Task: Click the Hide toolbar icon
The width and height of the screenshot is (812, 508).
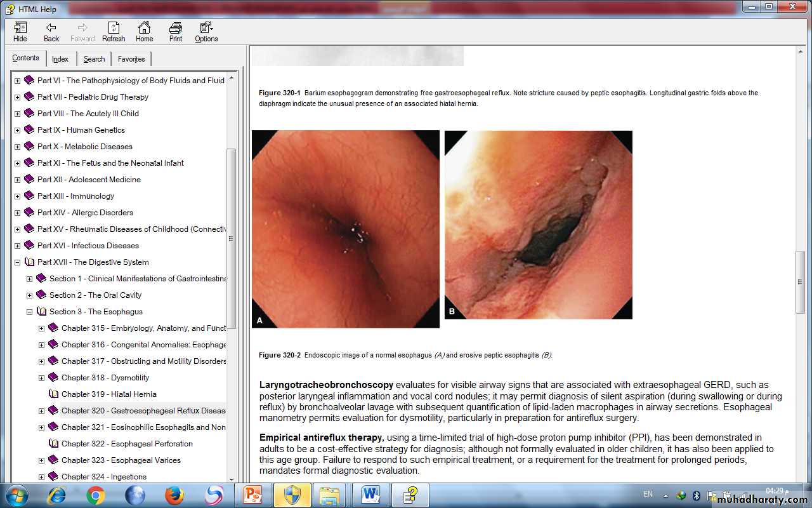Action: [20, 32]
